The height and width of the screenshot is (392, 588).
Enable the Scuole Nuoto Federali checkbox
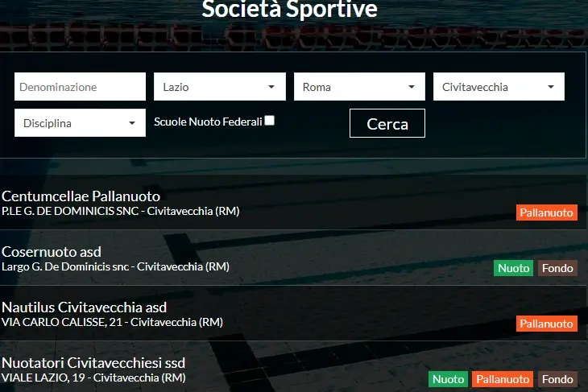269,120
